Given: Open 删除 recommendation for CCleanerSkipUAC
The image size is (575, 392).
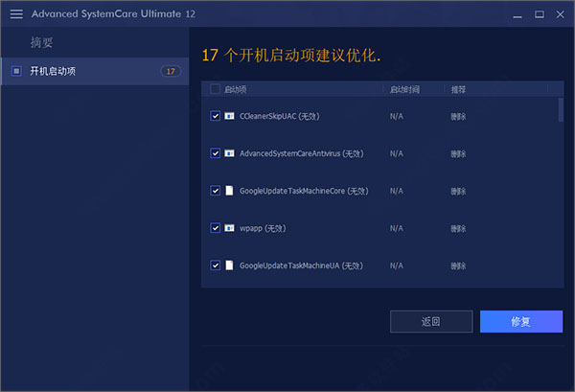Looking at the screenshot, I should tap(458, 117).
